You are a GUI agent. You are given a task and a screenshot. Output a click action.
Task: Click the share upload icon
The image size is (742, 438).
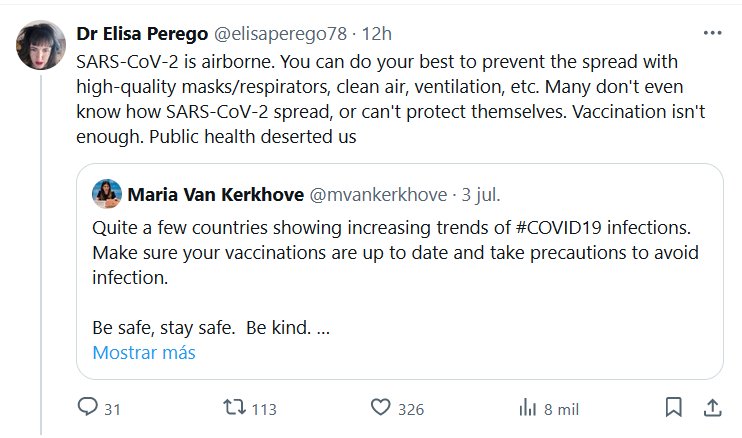point(712,408)
